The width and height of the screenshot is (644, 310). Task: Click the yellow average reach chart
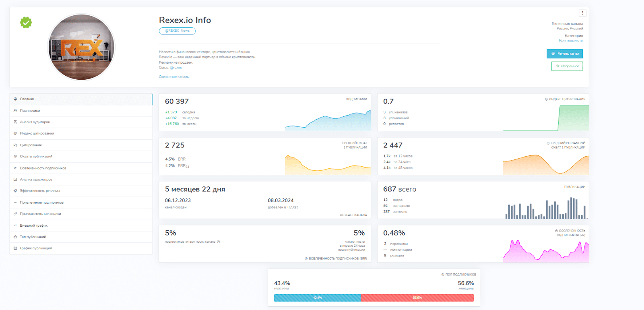point(328,164)
